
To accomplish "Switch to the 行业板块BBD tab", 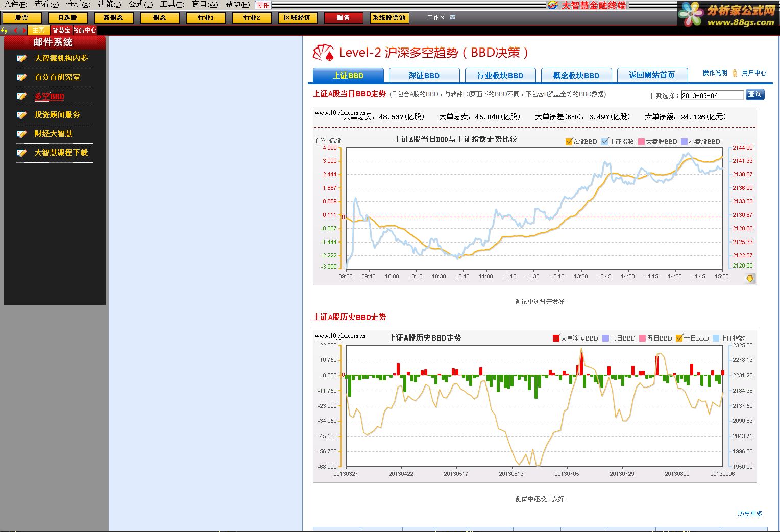I will (500, 76).
